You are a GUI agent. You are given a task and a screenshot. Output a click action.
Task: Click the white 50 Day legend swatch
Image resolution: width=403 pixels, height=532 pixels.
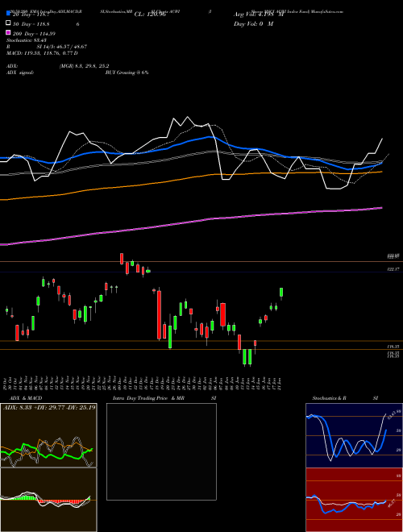point(8,23)
